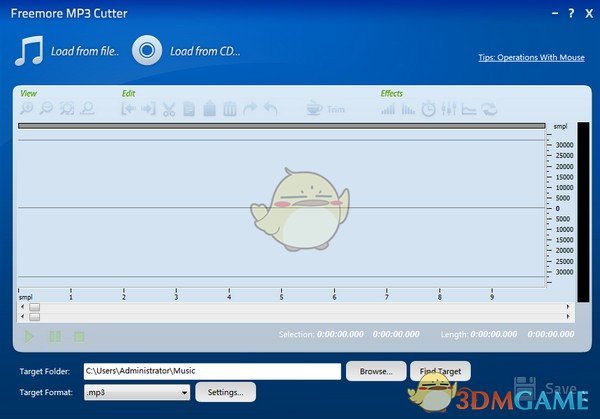Set selection end marker icon
600x419 pixels.
(148, 109)
